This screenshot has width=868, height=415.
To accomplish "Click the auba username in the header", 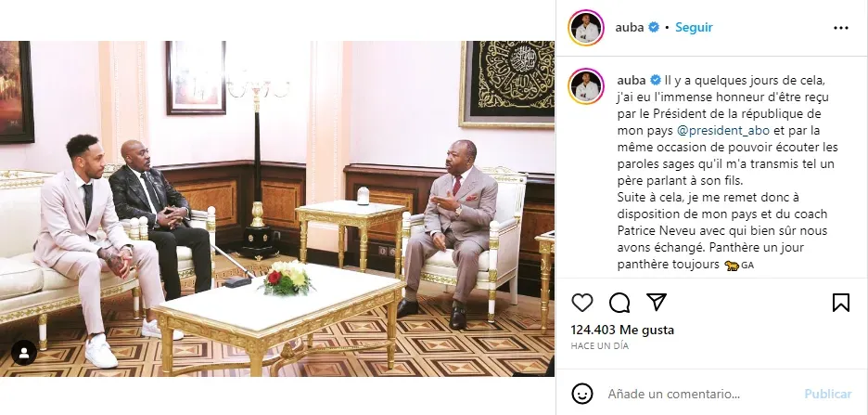I will pos(630,27).
